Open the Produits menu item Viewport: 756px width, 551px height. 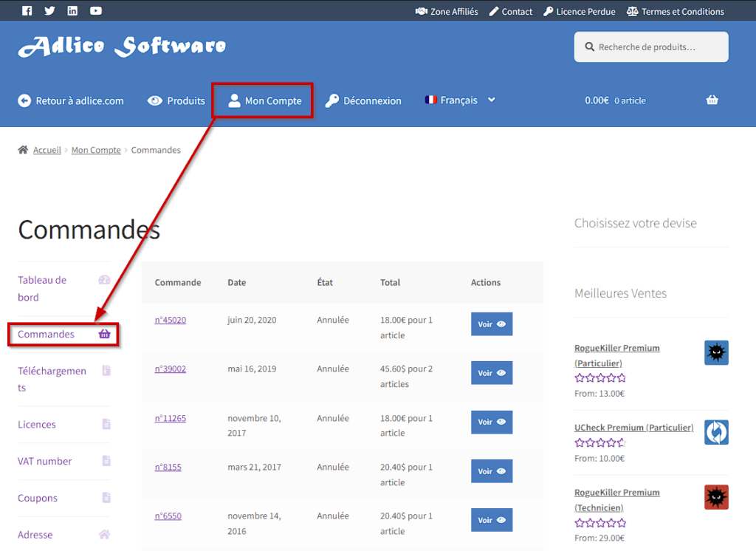click(x=176, y=100)
